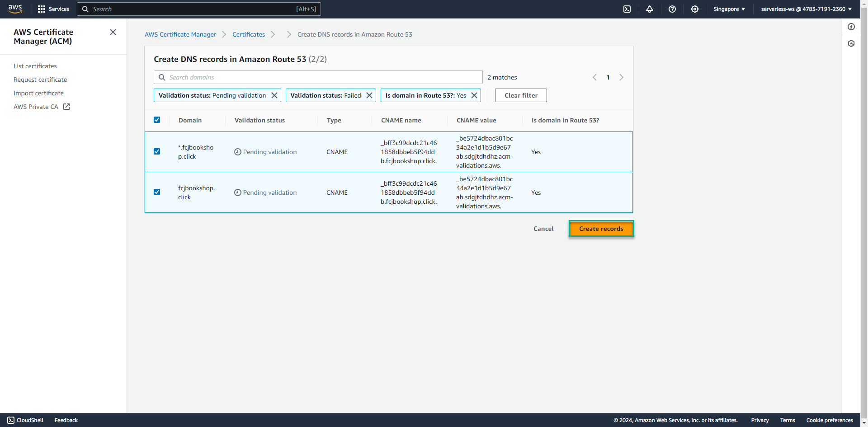Screen dimensions: 868x427
Task: Click the Create records button
Action: pos(601,229)
